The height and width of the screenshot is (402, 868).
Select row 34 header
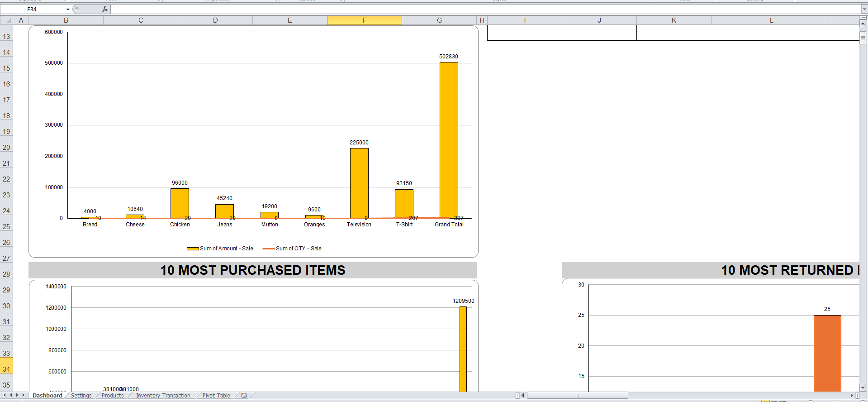click(x=6, y=366)
